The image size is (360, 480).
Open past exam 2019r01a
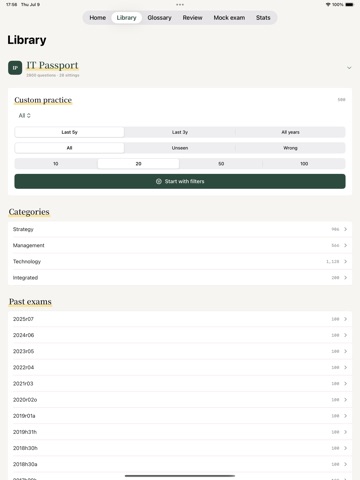click(180, 416)
